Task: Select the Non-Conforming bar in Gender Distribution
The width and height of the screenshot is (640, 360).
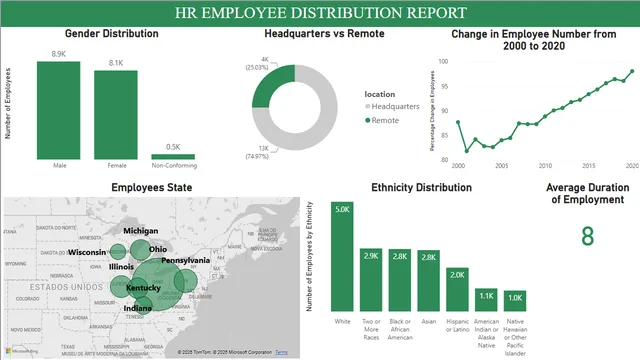Action: tap(173, 157)
